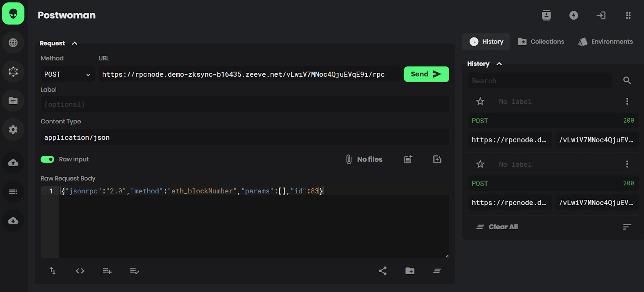The width and height of the screenshot is (644, 292).
Task: Click second history URL https://rpcnode.d…
Action: click(510, 203)
